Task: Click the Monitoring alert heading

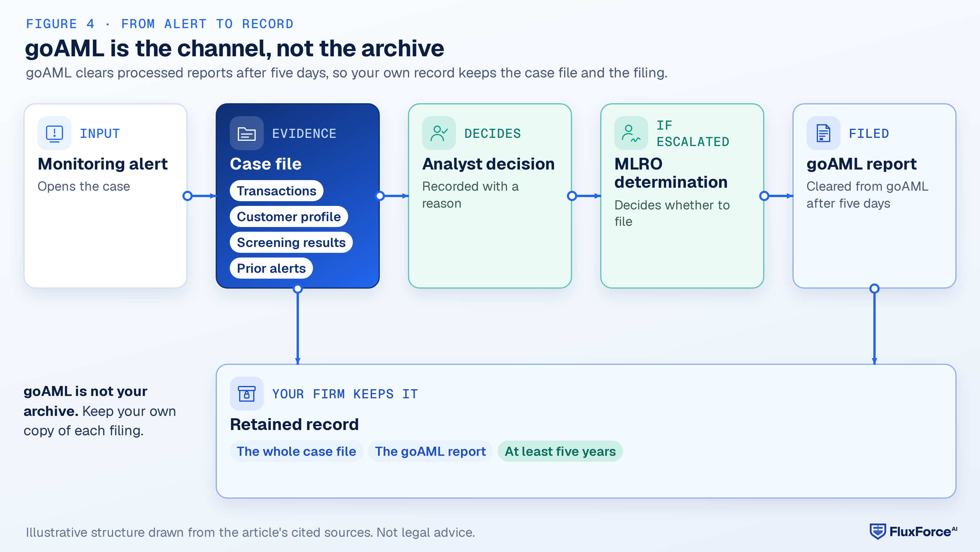Action: (103, 164)
